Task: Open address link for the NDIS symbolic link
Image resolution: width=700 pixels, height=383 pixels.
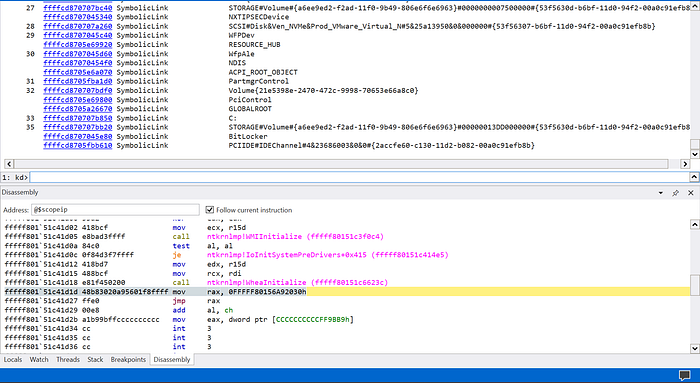Action: [x=78, y=63]
